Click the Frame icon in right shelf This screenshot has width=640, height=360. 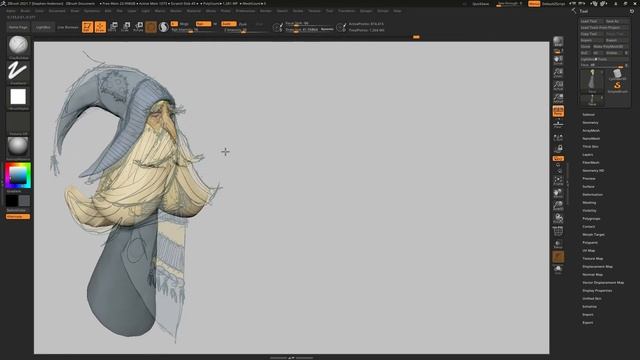pyautogui.click(x=558, y=180)
